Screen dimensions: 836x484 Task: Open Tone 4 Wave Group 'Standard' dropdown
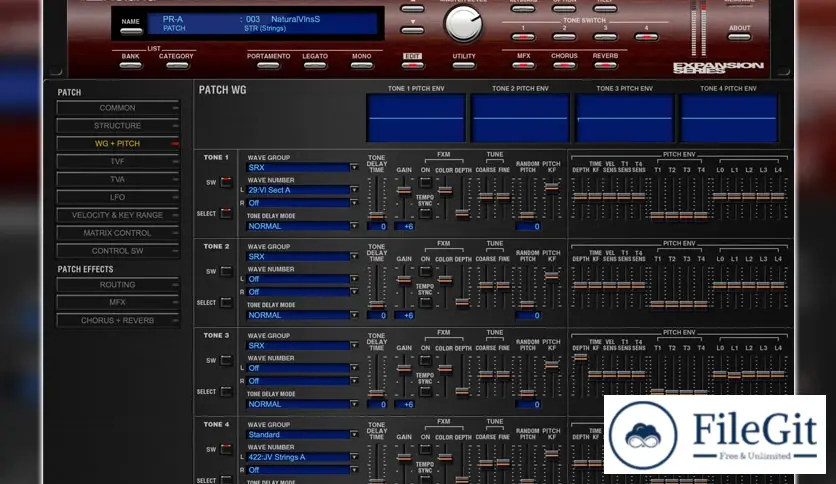click(x=302, y=434)
